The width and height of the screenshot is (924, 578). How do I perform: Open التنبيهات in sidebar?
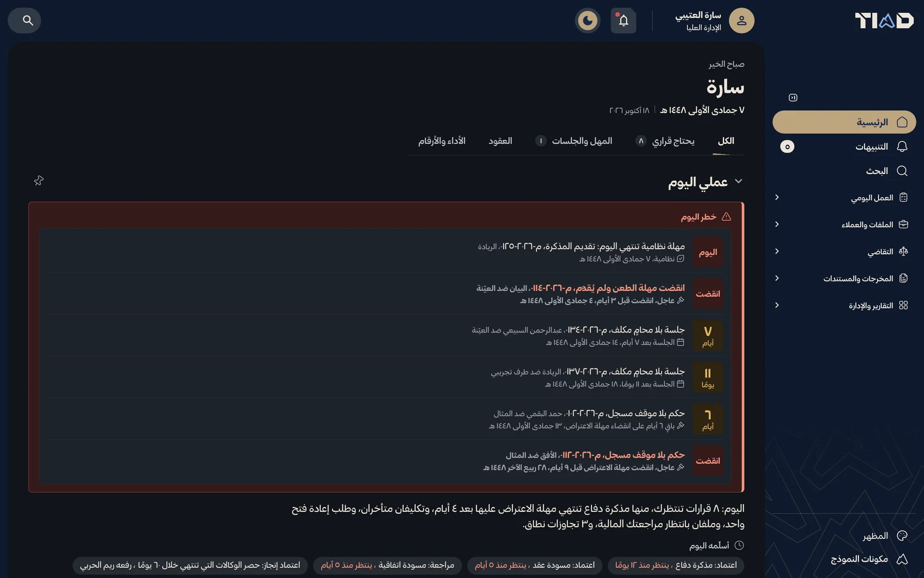[x=844, y=147]
